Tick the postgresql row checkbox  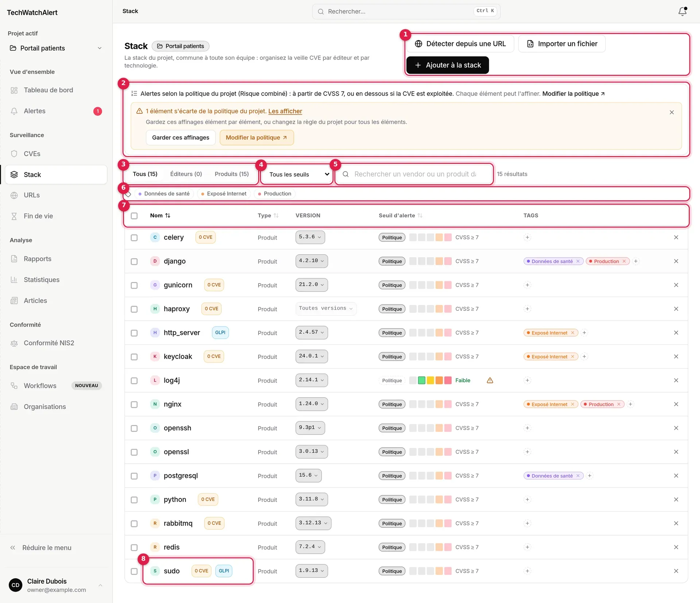[134, 476]
